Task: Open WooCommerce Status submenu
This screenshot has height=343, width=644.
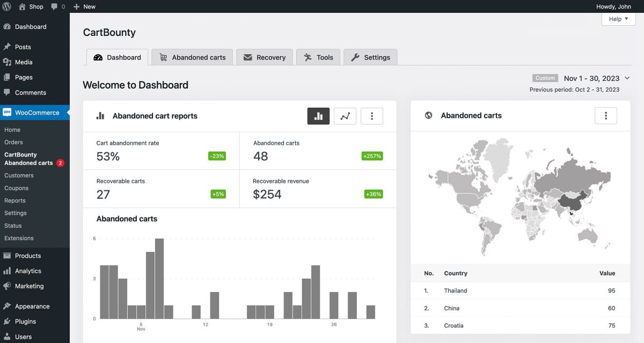Action: click(x=13, y=226)
